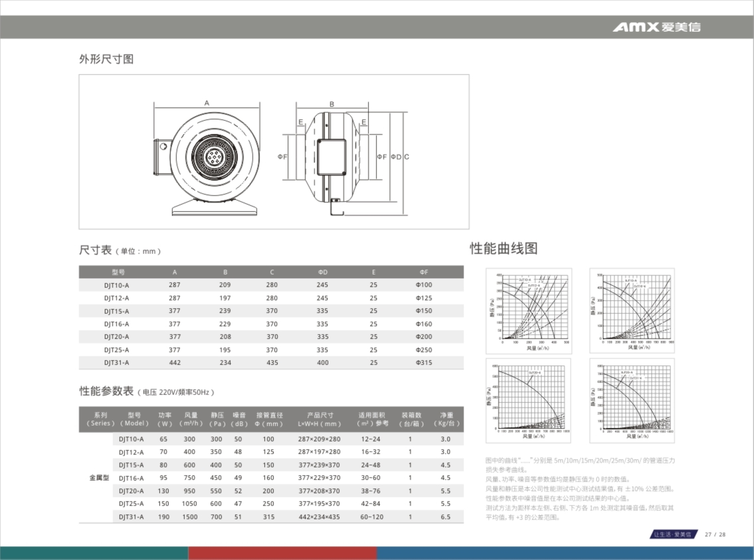Screen dimensions: 754x560
Task: Click the 风量 column header in parameter table
Action: [x=191, y=419]
